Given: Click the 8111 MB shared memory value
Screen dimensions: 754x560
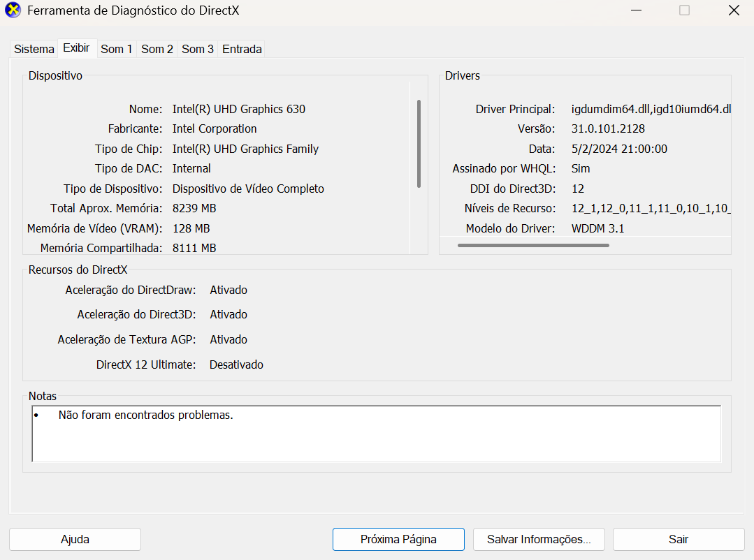Looking at the screenshot, I should 194,248.
